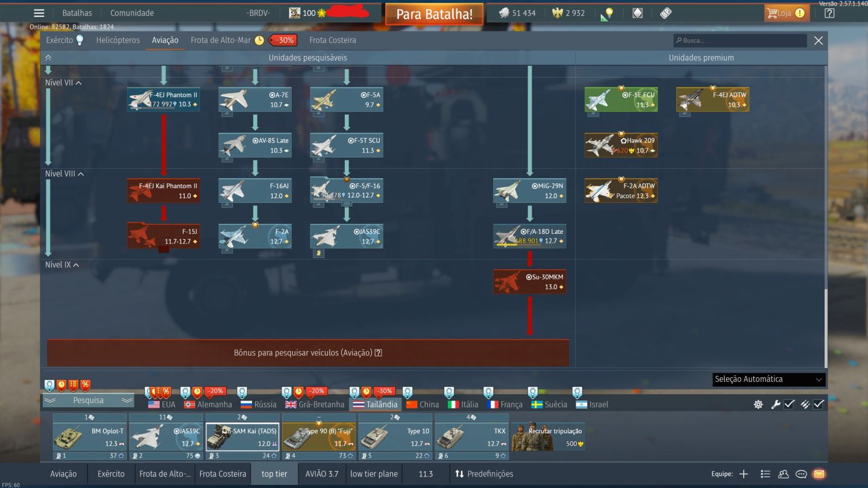The image size is (868, 488).
Task: Open the Predefinições presets menu
Action: (484, 474)
